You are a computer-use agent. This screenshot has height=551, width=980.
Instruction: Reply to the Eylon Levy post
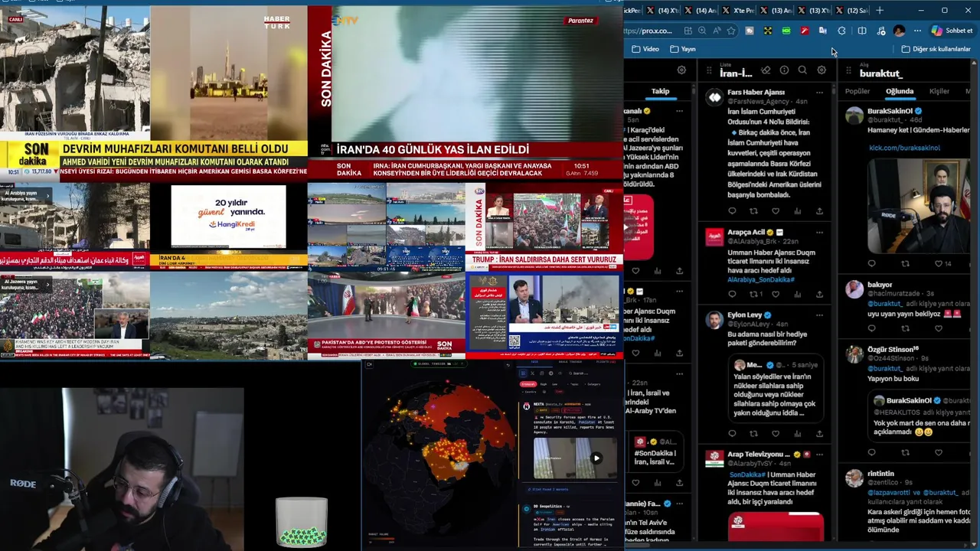pyautogui.click(x=732, y=434)
